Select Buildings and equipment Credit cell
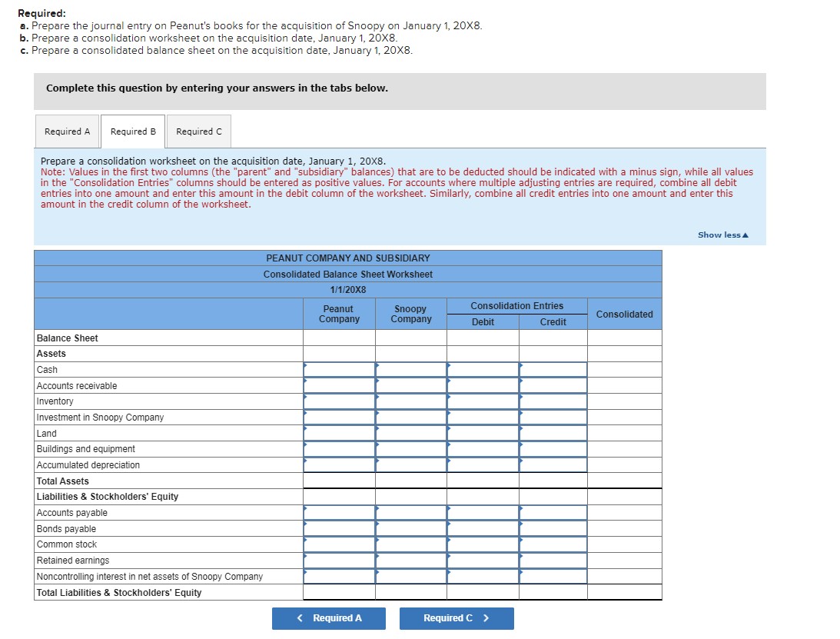This screenshot has height=639, width=840. click(x=553, y=449)
